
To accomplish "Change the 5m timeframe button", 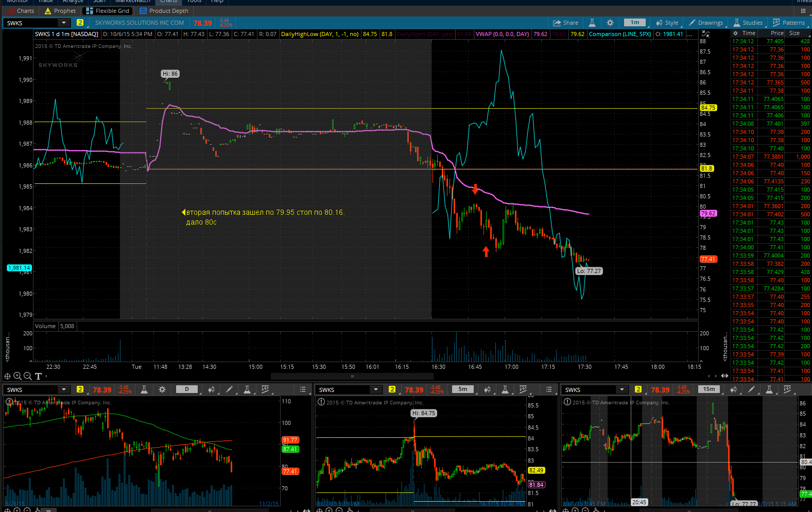I will point(463,389).
